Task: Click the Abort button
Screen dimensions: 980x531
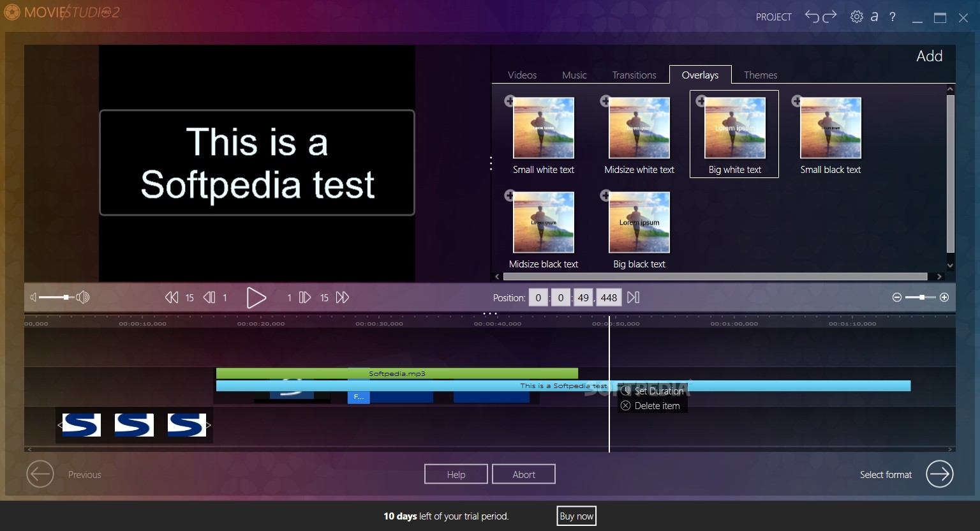Action: tap(524, 474)
